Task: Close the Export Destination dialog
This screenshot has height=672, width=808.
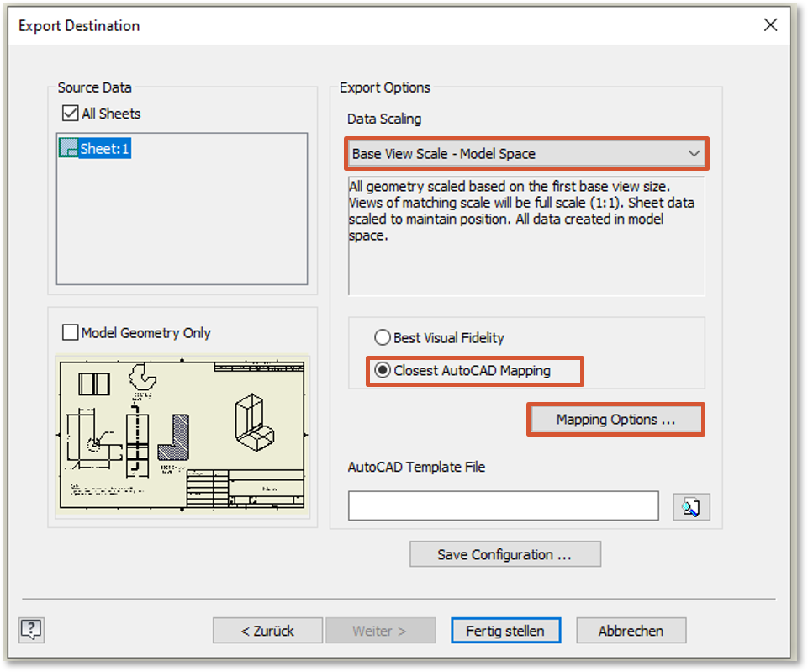Action: coord(770,25)
